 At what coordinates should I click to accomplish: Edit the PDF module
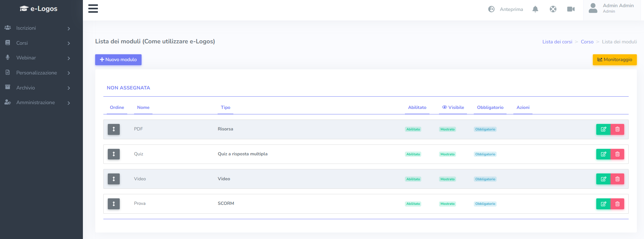(x=603, y=129)
